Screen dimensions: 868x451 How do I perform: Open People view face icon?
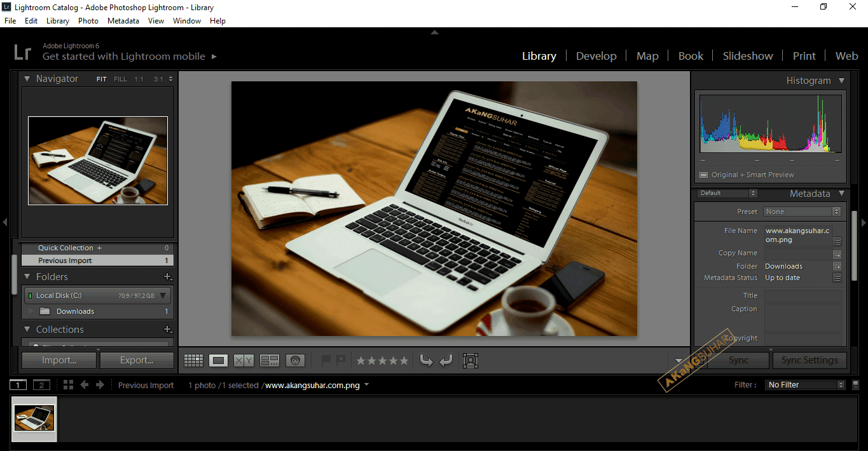point(295,361)
